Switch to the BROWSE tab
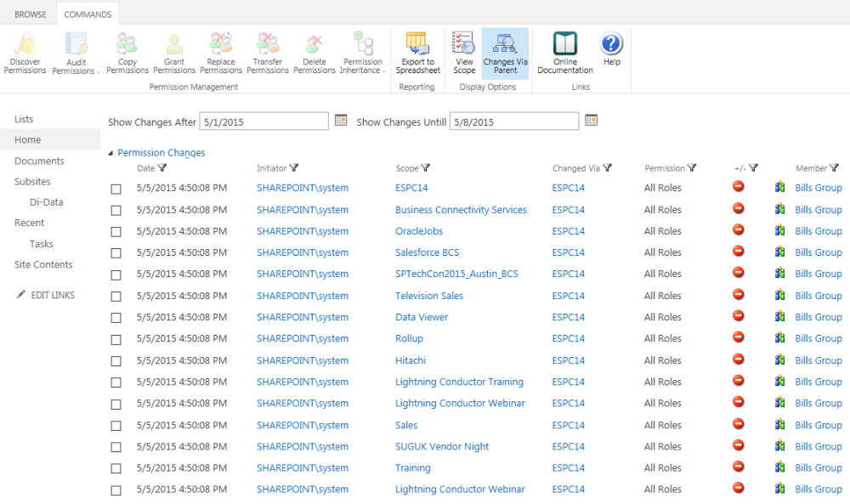The height and width of the screenshot is (504, 850). tap(31, 14)
